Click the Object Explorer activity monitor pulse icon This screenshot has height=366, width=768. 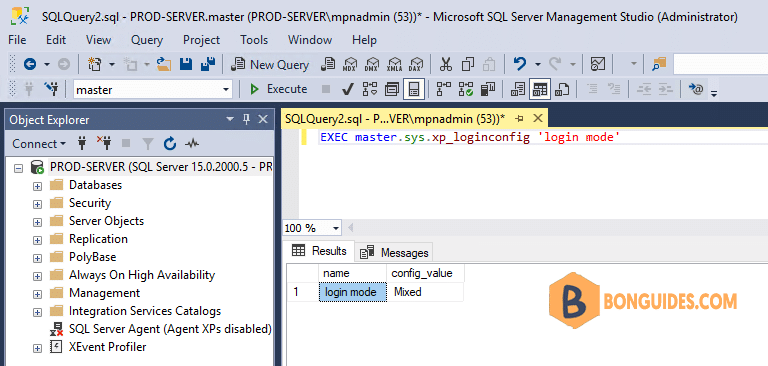point(192,144)
